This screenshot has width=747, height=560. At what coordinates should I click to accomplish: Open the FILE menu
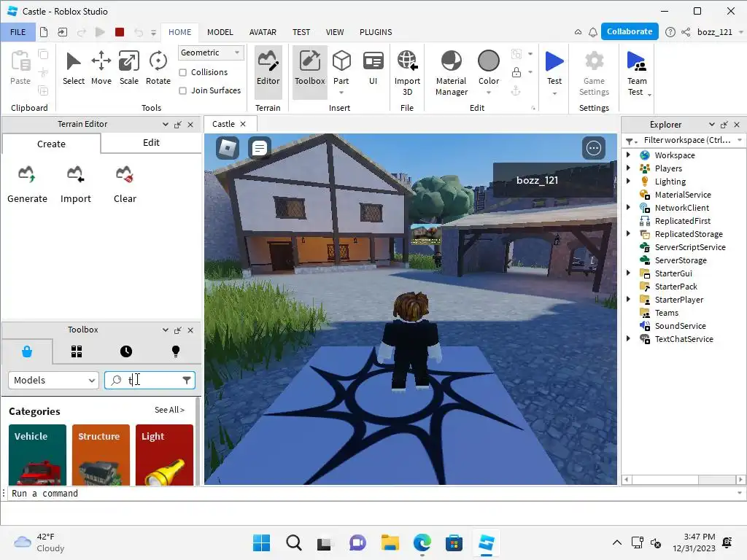click(x=18, y=32)
